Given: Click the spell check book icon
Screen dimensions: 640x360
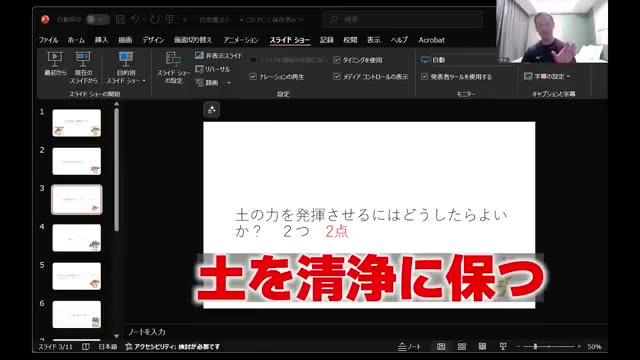Looking at the screenshot, I should click(86, 347).
